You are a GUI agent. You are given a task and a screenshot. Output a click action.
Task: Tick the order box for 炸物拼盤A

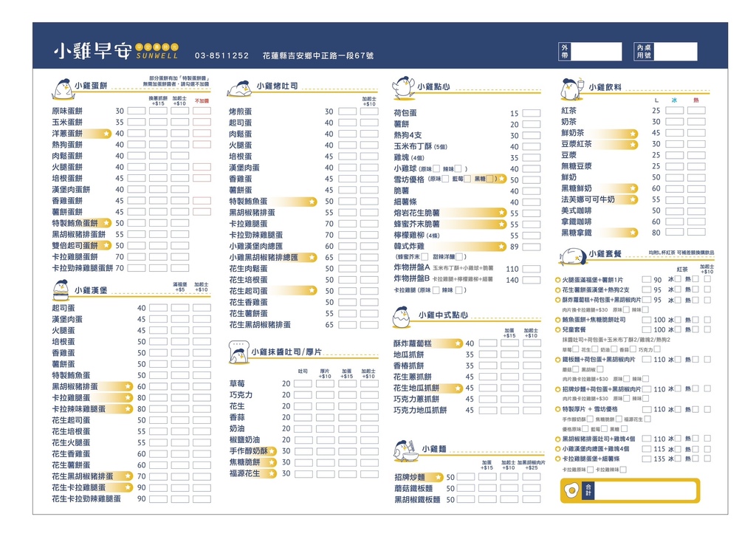(x=532, y=269)
